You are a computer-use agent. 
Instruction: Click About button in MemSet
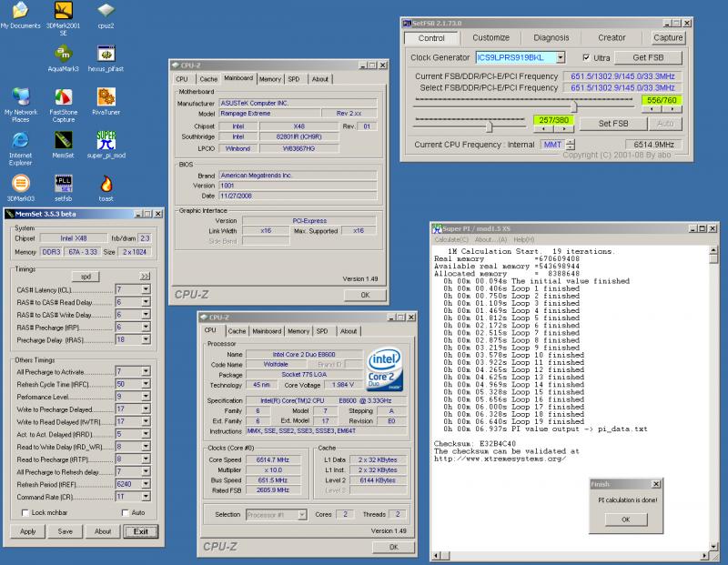pos(103,531)
